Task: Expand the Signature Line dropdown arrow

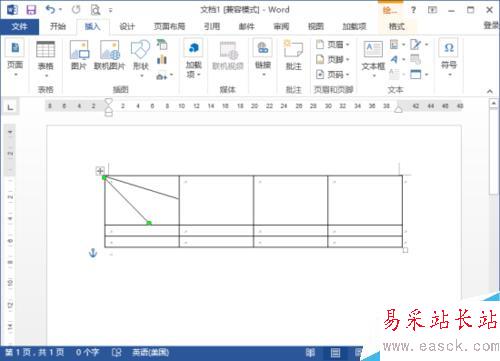Action: [426, 44]
